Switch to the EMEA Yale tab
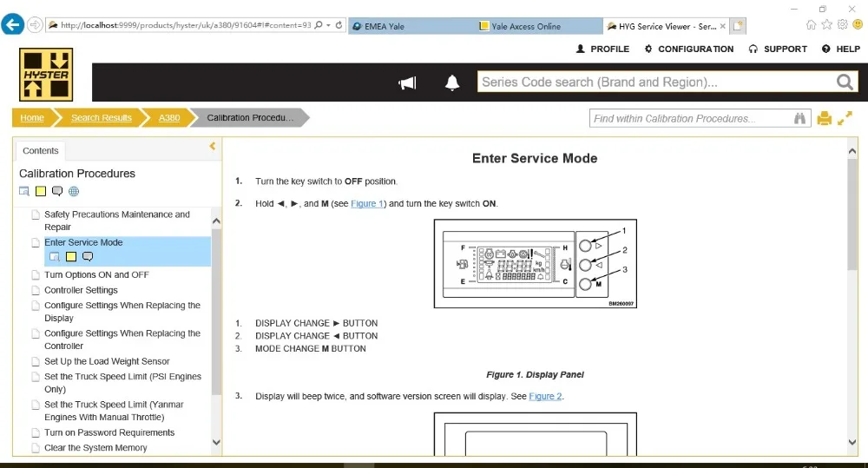 [412, 26]
